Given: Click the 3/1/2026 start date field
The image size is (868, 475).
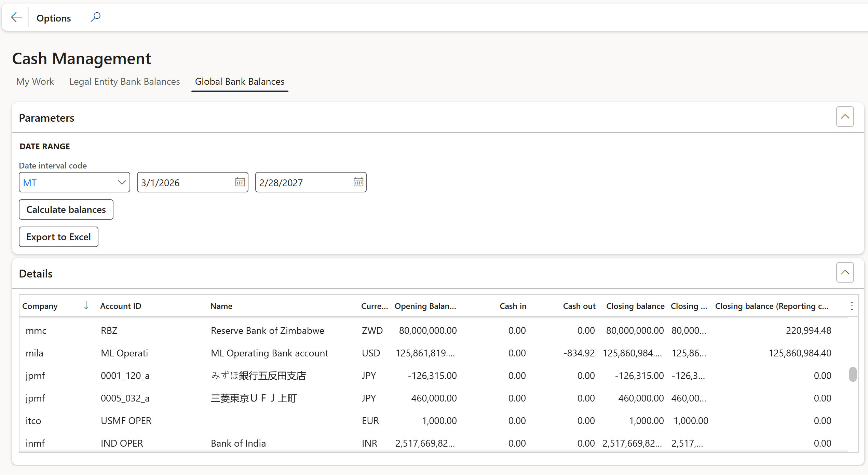Looking at the screenshot, I should [192, 182].
